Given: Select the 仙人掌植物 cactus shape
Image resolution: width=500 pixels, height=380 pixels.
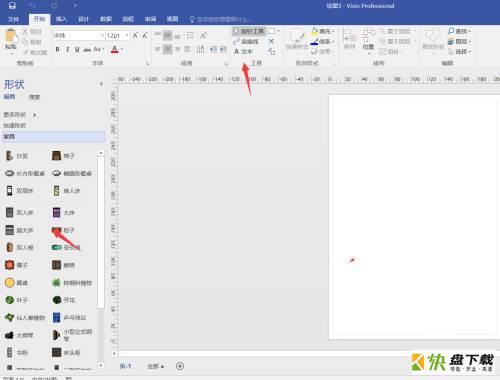Looking at the screenshot, I should point(25,317).
